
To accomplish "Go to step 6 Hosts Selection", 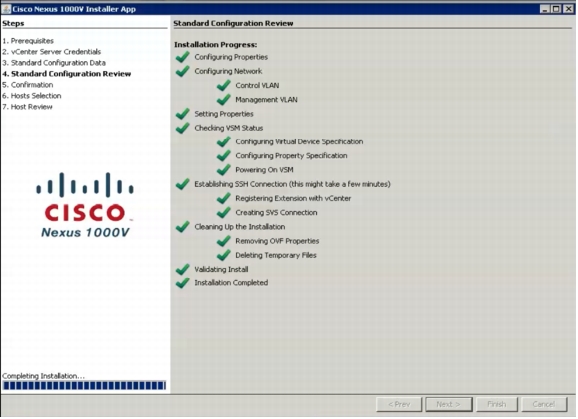I will 32,96.
